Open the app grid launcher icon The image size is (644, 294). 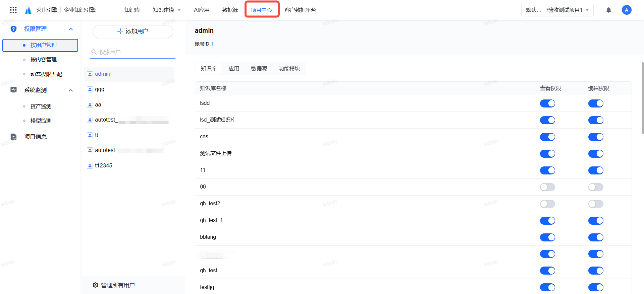click(13, 10)
